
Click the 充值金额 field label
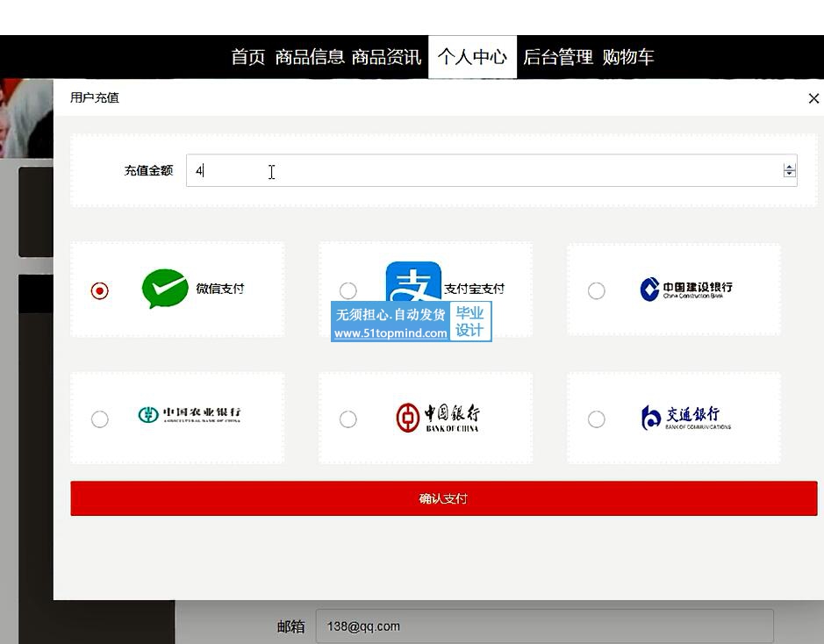(x=148, y=170)
